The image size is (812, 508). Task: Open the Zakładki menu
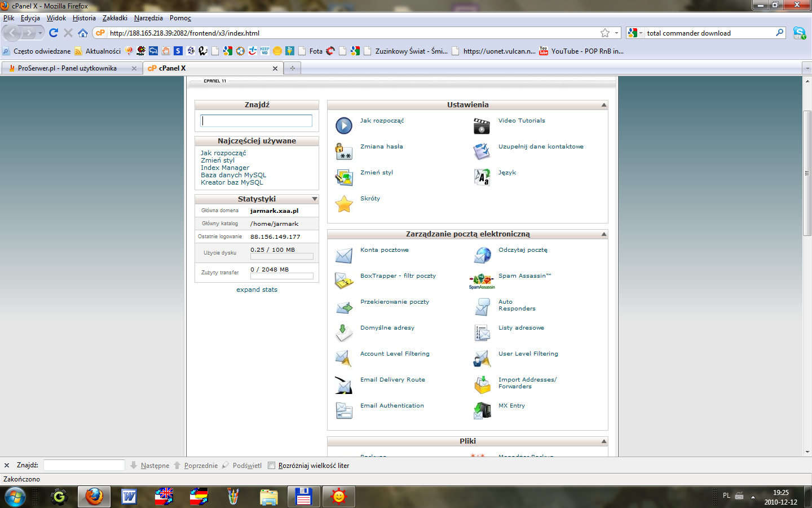[x=114, y=18]
